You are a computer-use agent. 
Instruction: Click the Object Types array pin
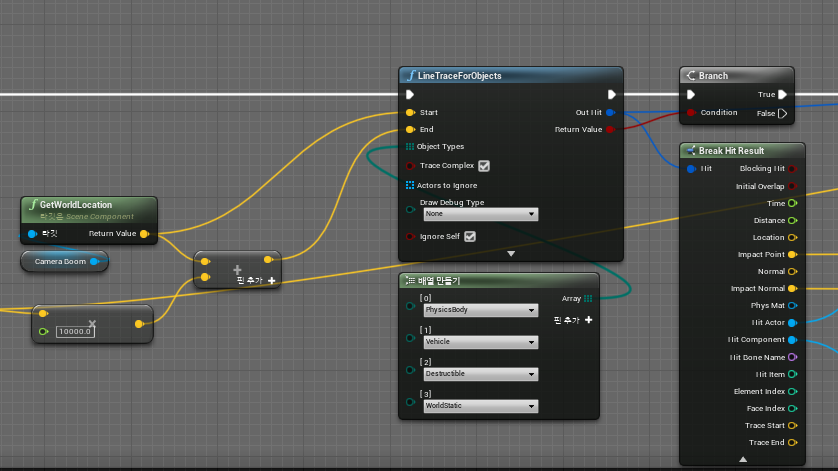(x=410, y=146)
